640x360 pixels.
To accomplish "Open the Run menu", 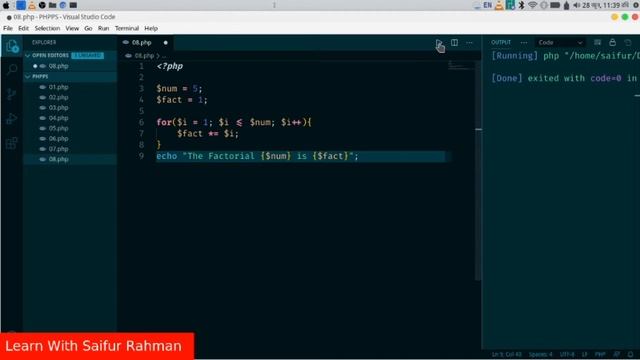I will [x=103, y=28].
